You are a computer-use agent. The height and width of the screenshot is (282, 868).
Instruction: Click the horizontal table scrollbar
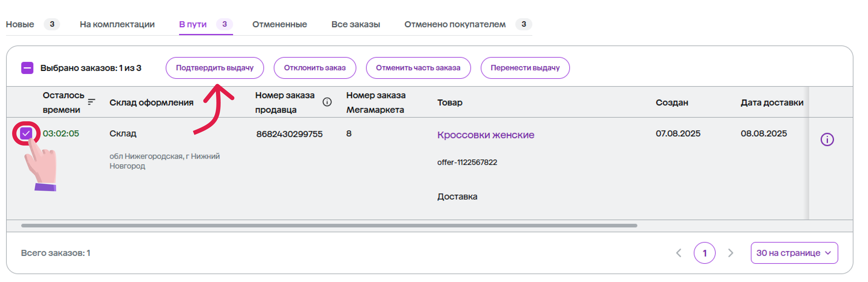coord(329,226)
